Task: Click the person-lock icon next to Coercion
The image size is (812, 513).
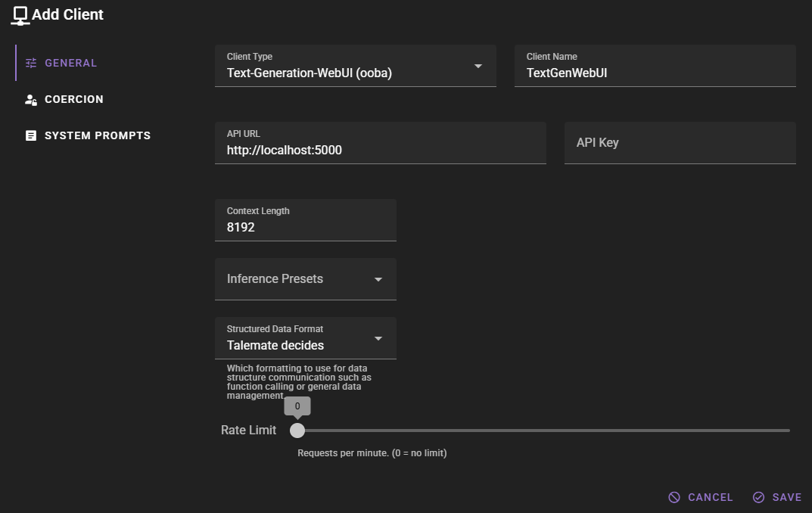Action: coord(31,99)
